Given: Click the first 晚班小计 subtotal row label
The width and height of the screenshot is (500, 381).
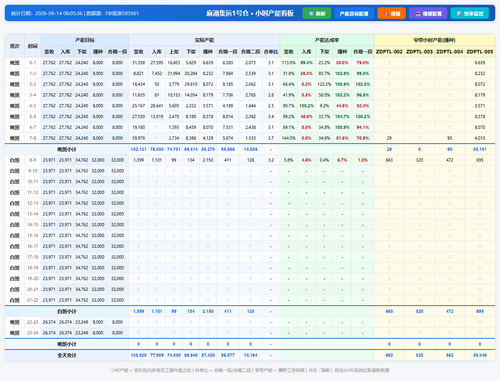Looking at the screenshot, I should [x=67, y=149].
